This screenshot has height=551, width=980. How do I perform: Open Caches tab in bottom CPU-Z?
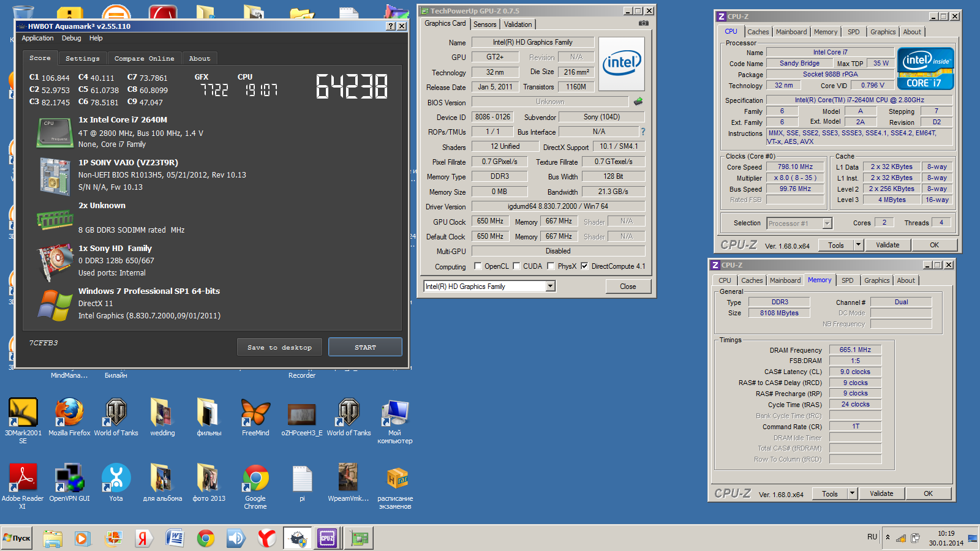752,280
